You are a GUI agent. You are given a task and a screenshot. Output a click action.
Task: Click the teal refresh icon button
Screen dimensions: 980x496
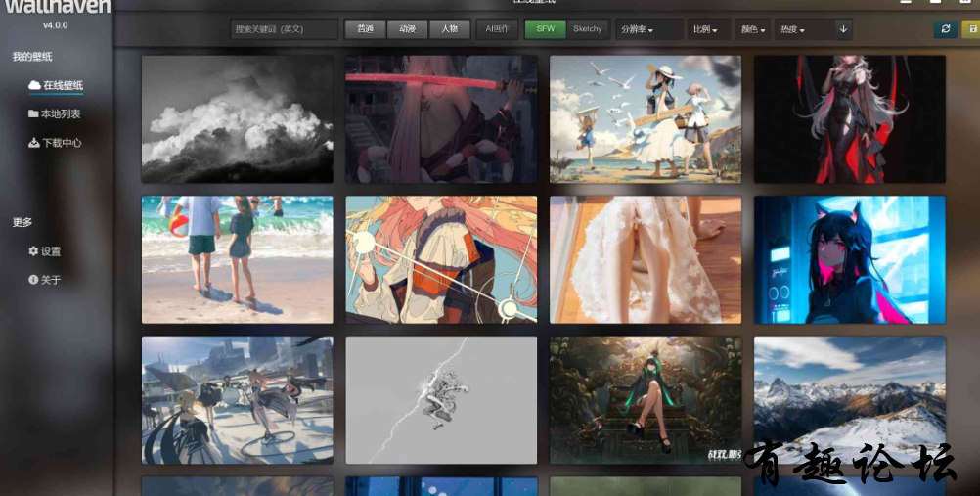point(946,29)
